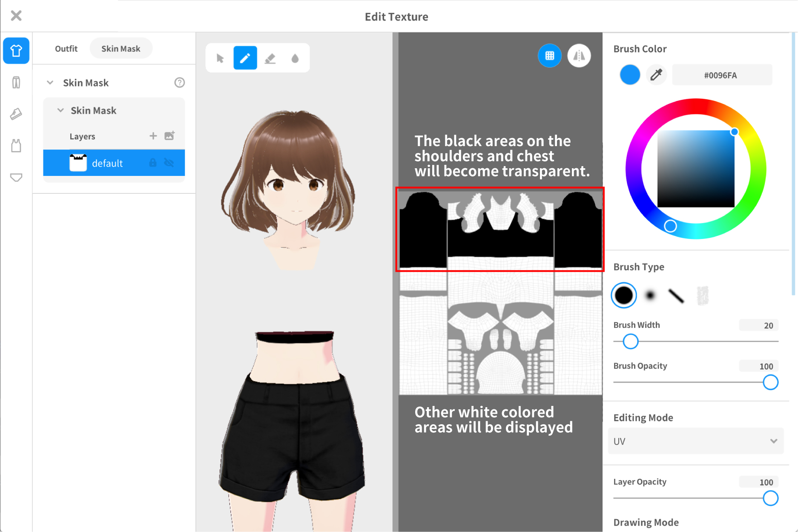Toggle visibility of default layer

pos(169,163)
